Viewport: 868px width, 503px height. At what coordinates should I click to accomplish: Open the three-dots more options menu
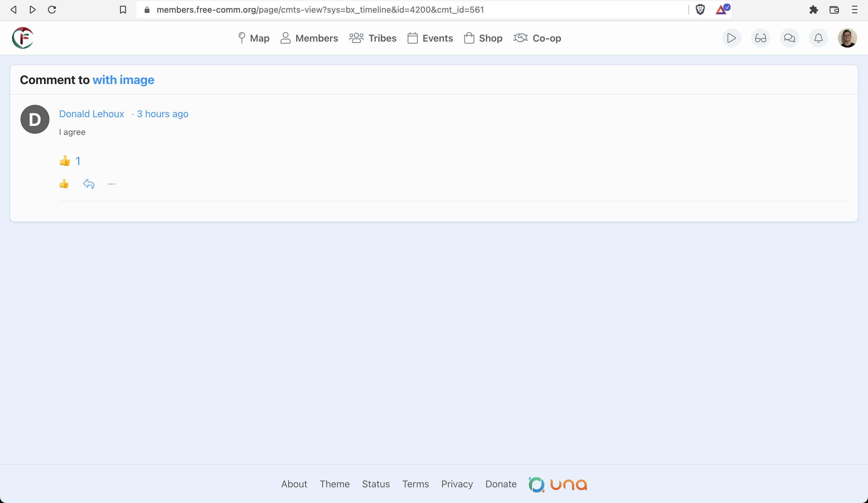[112, 184]
